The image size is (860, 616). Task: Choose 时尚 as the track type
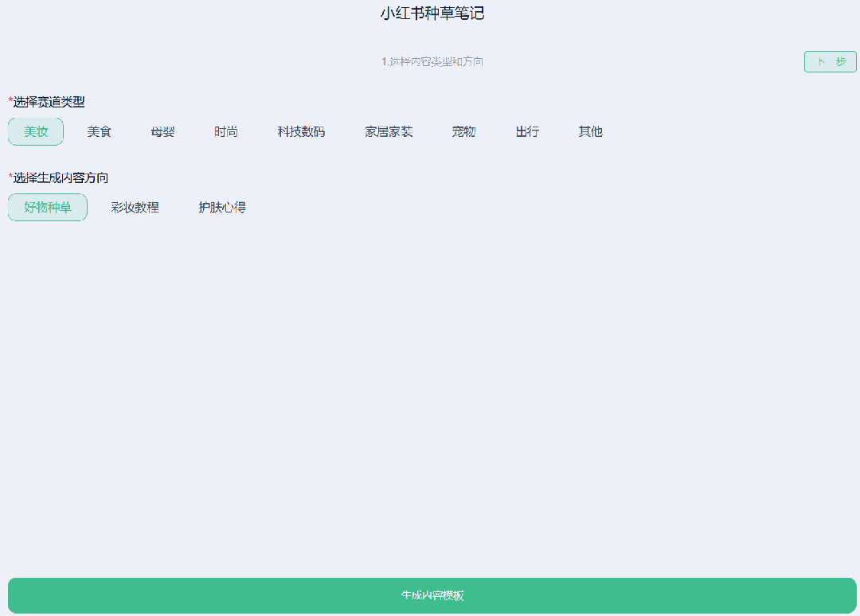[x=226, y=131]
